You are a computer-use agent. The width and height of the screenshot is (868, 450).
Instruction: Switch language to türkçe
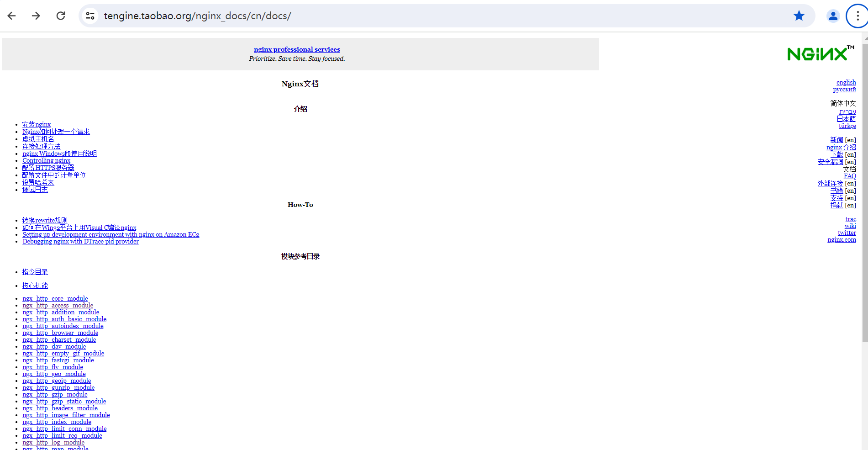[x=847, y=126]
